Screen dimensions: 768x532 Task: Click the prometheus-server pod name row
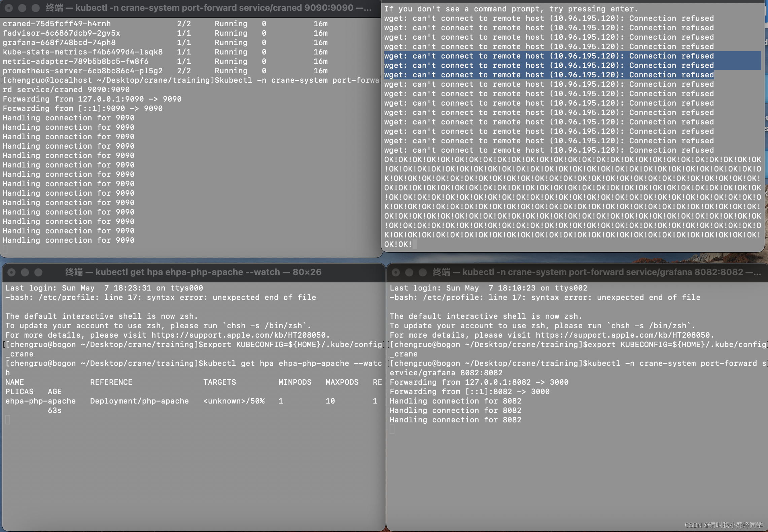(82, 71)
